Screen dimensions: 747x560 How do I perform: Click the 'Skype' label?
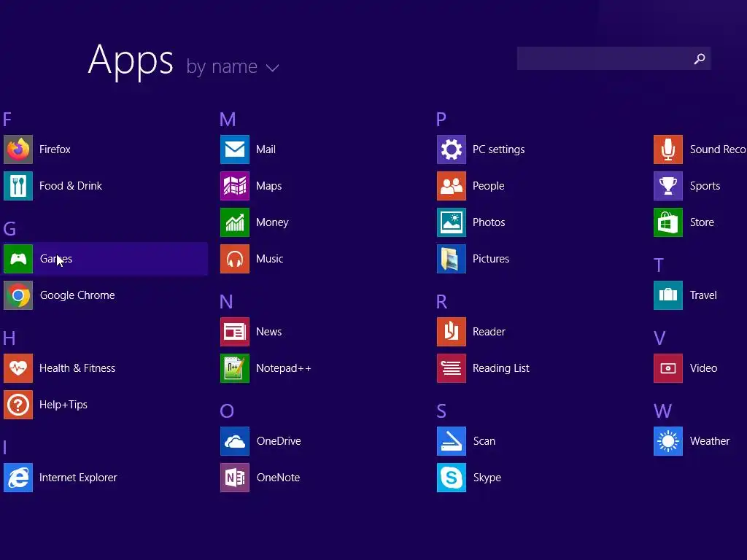pyautogui.click(x=487, y=478)
